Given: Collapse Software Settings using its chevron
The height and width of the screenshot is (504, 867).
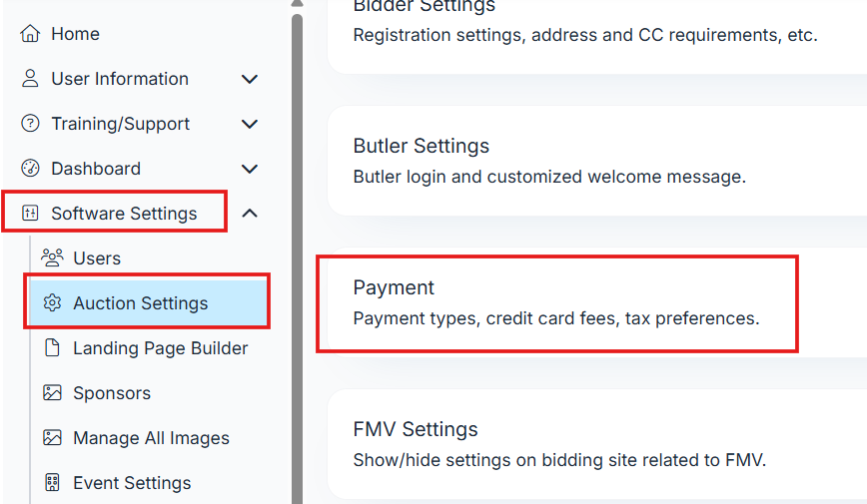Looking at the screenshot, I should pyautogui.click(x=250, y=214).
